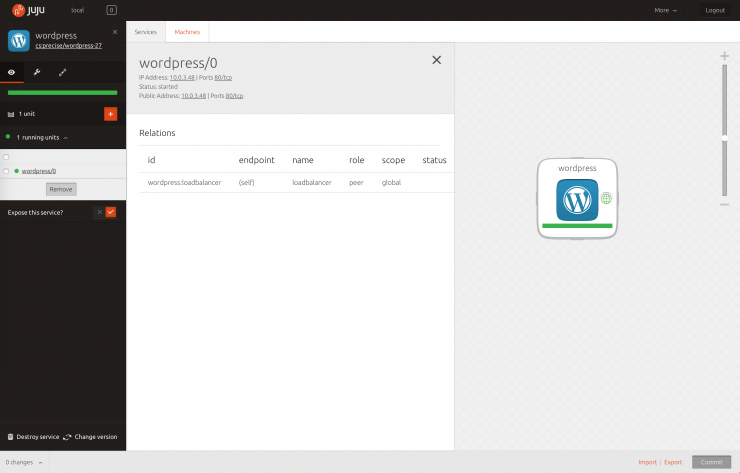Click the exposed globe icon on wordpress block
The height and width of the screenshot is (473, 740).
point(606,198)
